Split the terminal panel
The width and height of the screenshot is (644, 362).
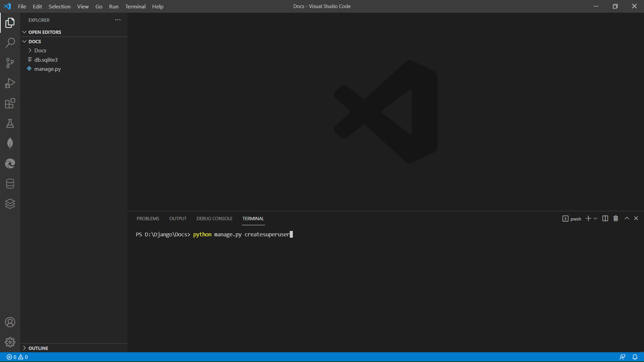tap(605, 219)
